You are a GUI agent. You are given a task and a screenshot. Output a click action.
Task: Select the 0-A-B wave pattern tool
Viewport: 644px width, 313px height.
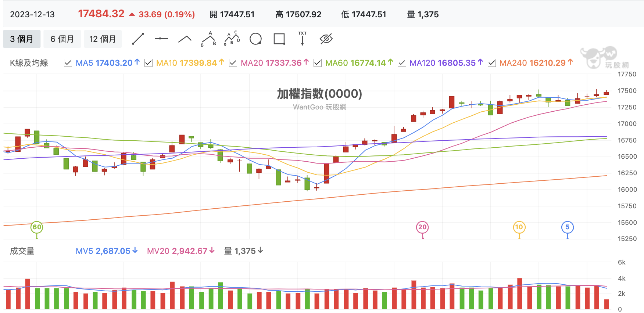(x=208, y=39)
